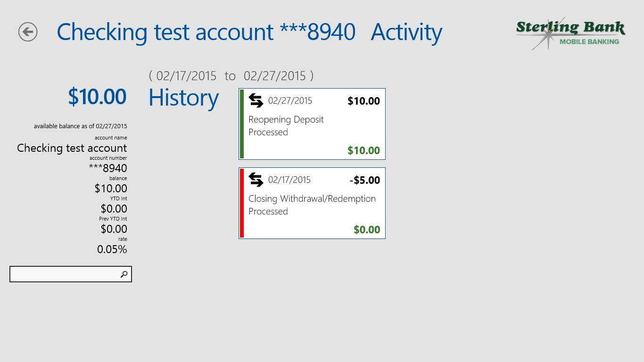Viewport: 644px width, 362px height.
Task: Click the History section heading
Action: (183, 98)
